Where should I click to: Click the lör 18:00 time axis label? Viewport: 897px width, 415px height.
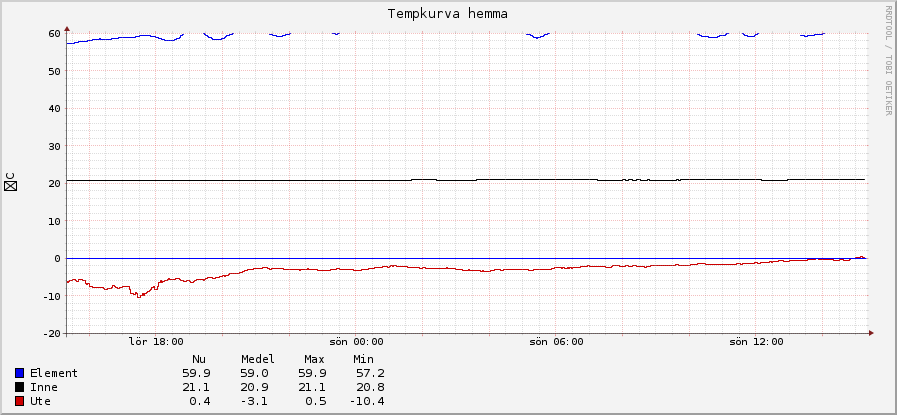[156, 342]
